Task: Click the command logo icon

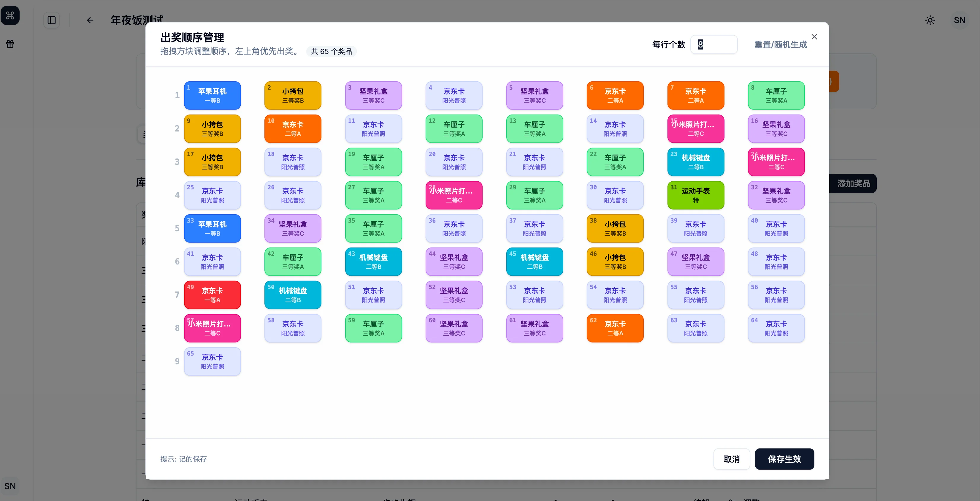Action: (10, 16)
